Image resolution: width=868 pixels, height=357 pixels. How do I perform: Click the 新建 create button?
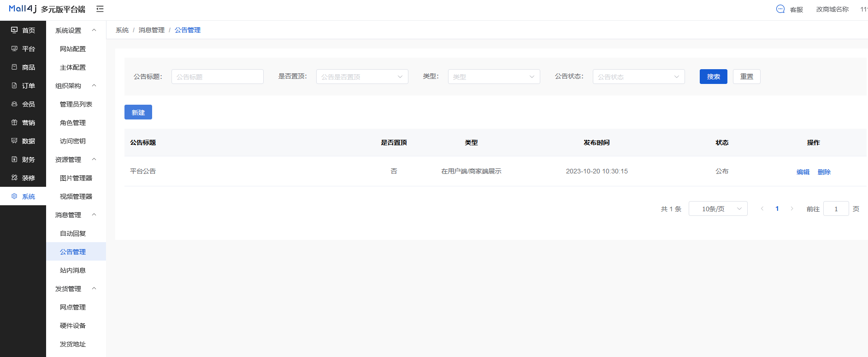(138, 112)
